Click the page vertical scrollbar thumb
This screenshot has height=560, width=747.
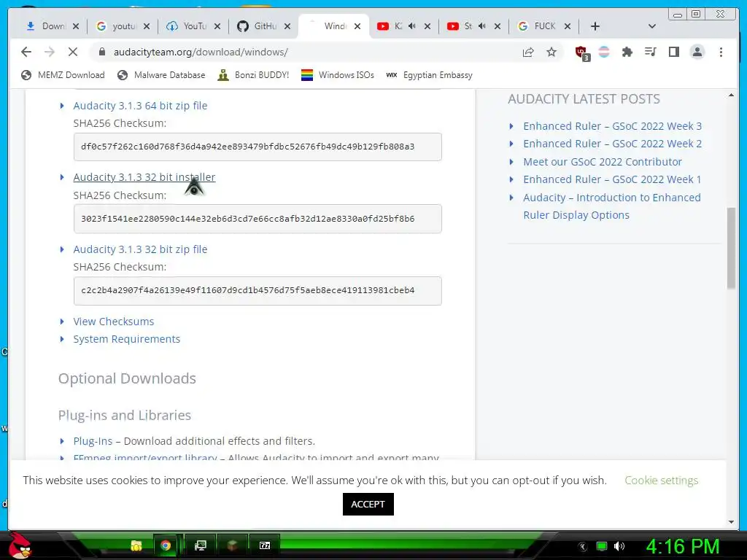731,248
